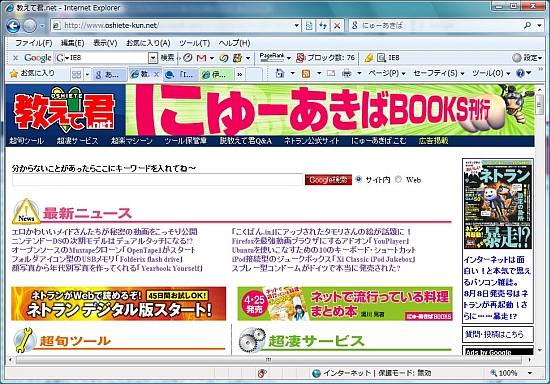Click the popup blocker ブロック数: 76 button

326,58
